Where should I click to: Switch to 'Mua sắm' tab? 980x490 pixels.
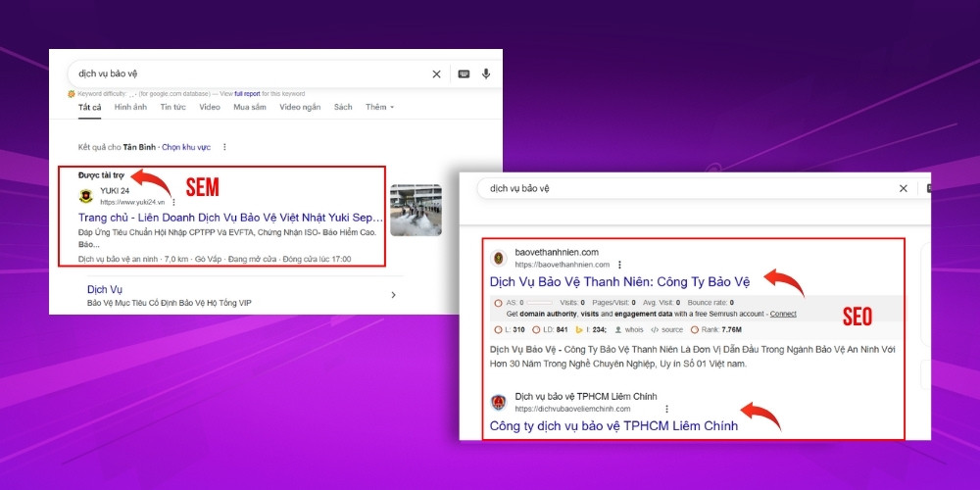pyautogui.click(x=250, y=107)
